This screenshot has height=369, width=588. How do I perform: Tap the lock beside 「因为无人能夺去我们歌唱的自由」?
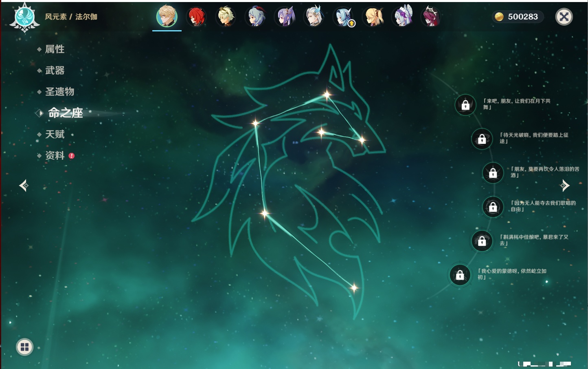tap(493, 207)
